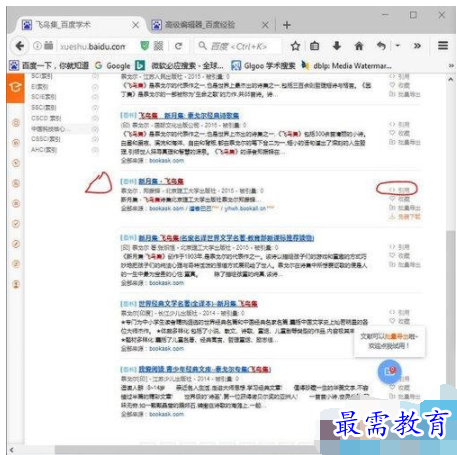This screenshot has width=457, height=455.
Task: Click the green shield icon in address bar
Action: tap(145, 46)
